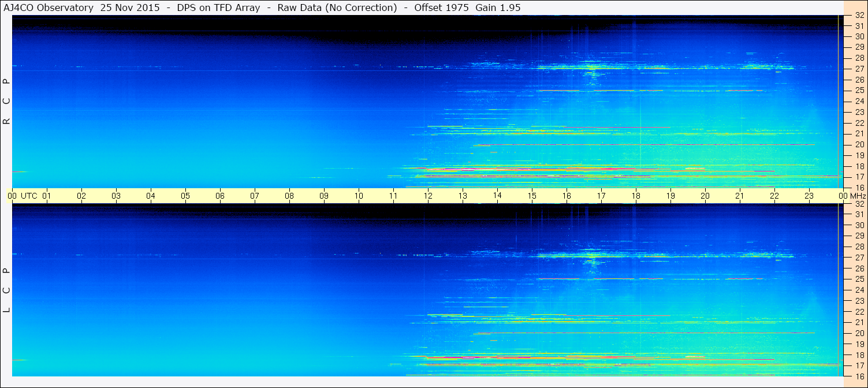Click the 'UTC' label on time axis
This screenshot has width=868, height=388.
(x=29, y=196)
